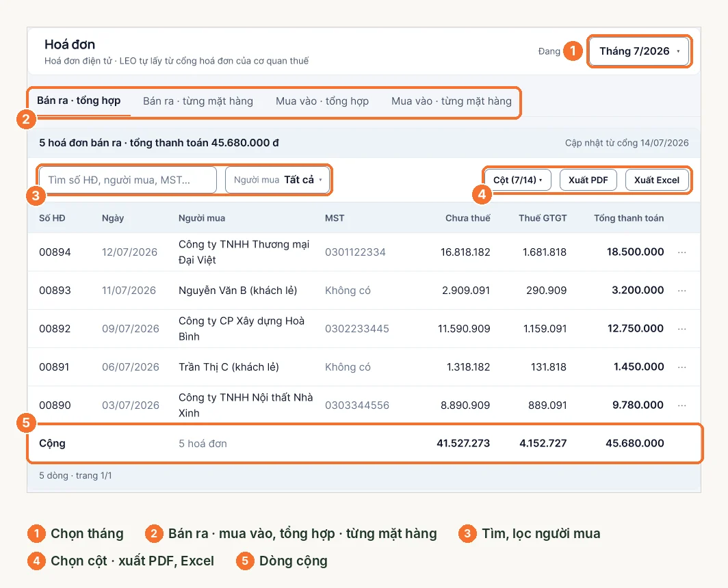Switch to Bán ra · tổng hợp tab

[x=79, y=101]
